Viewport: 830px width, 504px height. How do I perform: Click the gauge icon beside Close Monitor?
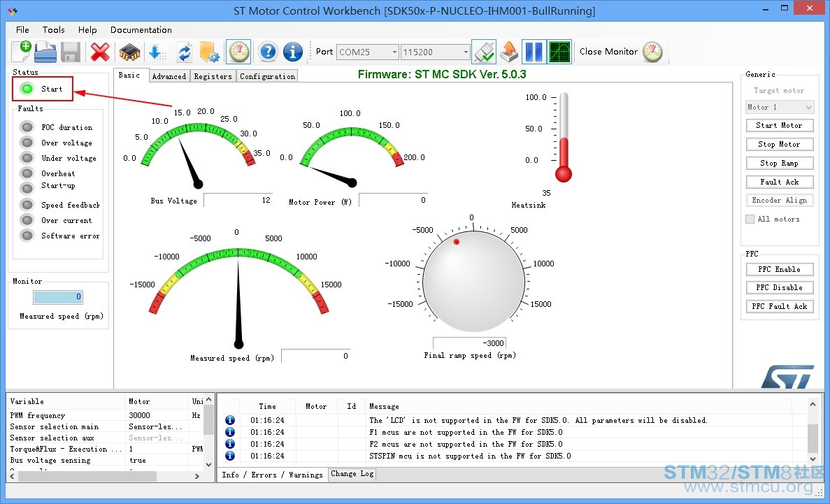[x=652, y=52]
